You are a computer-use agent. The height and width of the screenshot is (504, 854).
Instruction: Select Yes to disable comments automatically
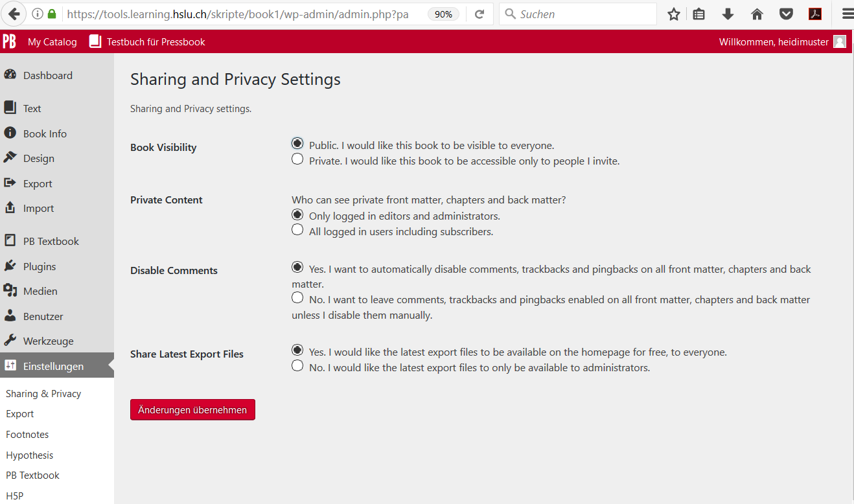coord(297,267)
